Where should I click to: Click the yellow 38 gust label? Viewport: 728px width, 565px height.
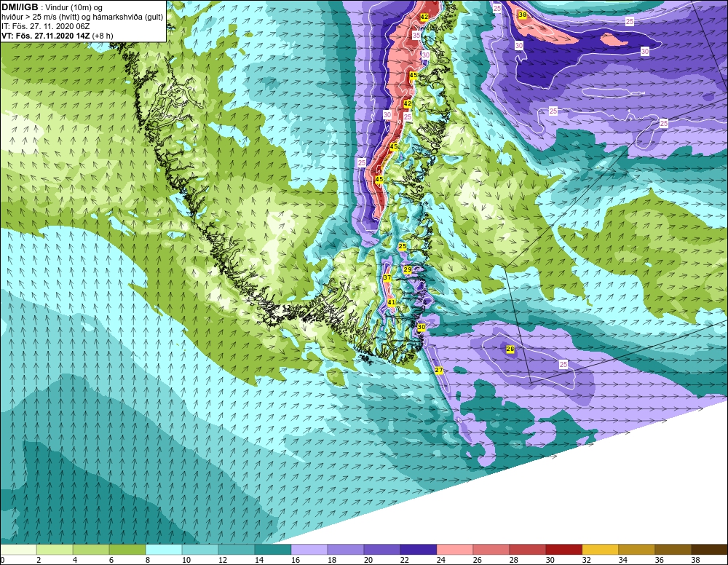tap(522, 15)
